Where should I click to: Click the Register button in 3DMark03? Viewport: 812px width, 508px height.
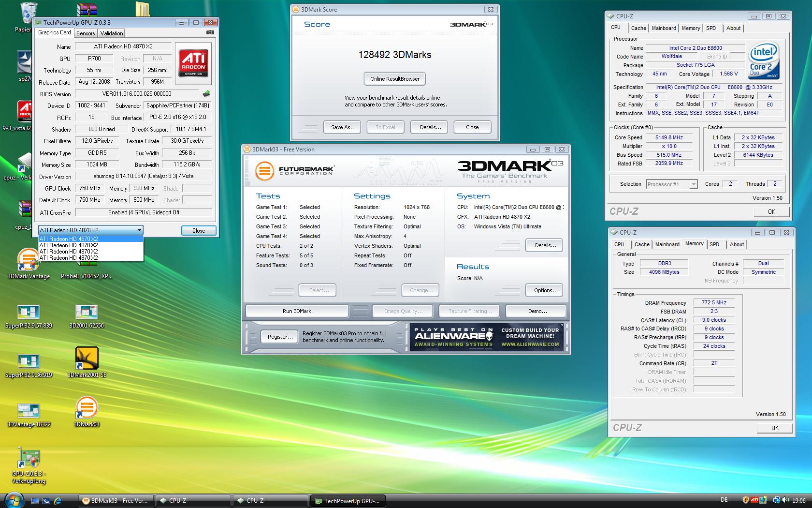(x=280, y=337)
